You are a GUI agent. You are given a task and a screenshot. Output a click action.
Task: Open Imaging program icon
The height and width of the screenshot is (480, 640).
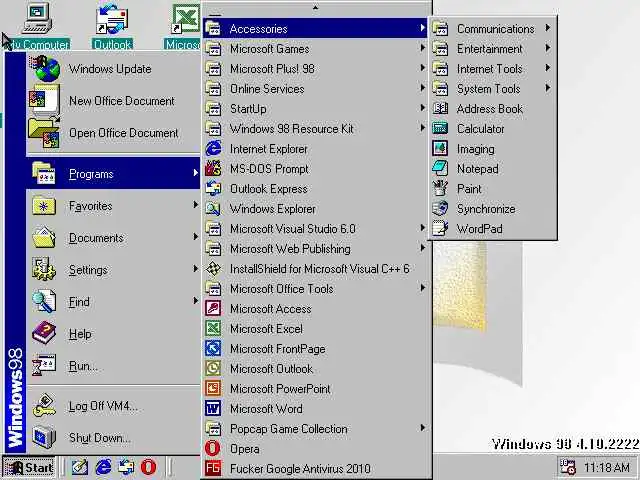[440, 149]
